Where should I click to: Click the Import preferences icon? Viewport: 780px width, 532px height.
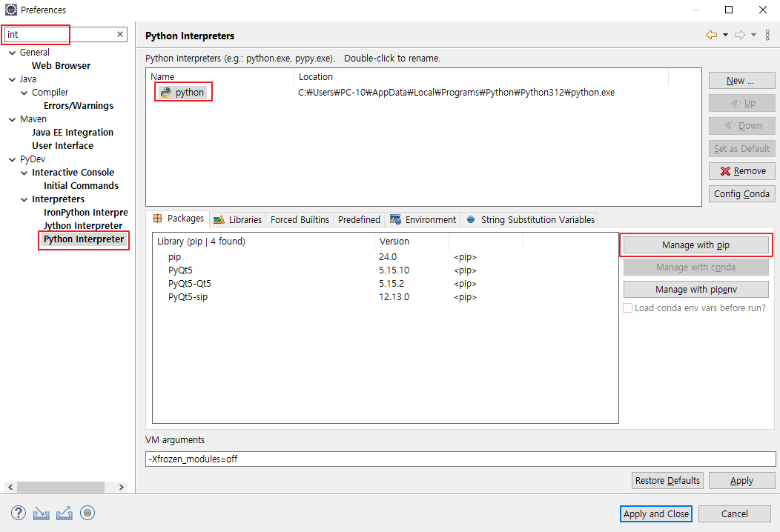pos(42,513)
